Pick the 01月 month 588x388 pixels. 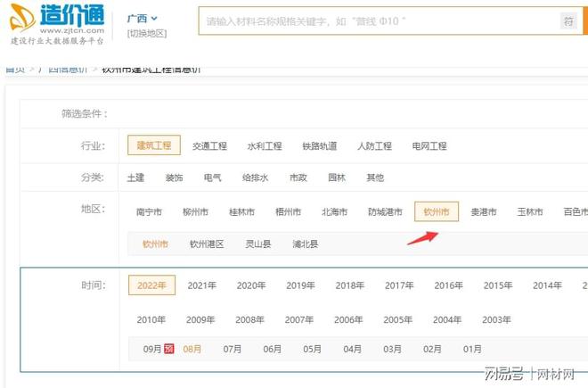[x=472, y=350]
